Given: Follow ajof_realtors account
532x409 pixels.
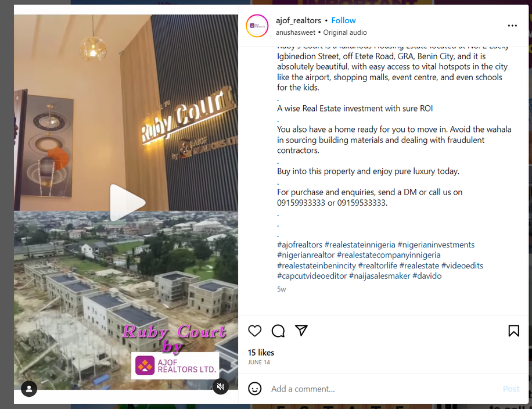Looking at the screenshot, I should [x=343, y=20].
